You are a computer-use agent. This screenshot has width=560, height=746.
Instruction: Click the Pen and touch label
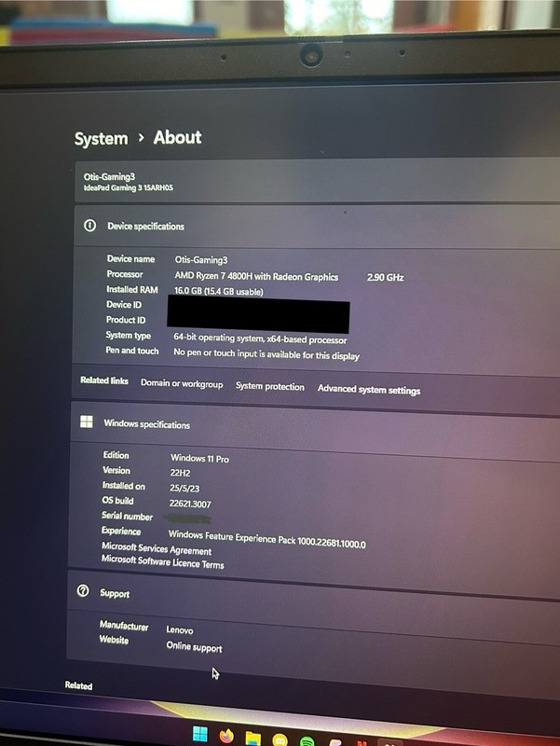132,351
